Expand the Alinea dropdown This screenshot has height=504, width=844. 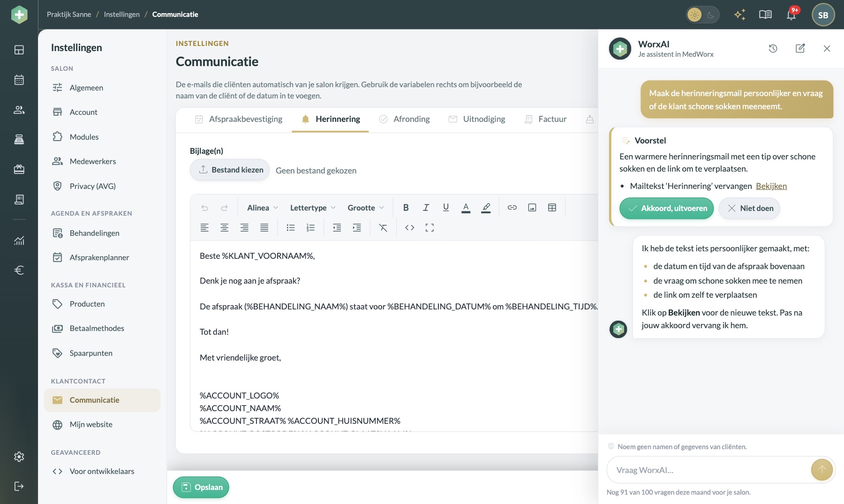(263, 208)
